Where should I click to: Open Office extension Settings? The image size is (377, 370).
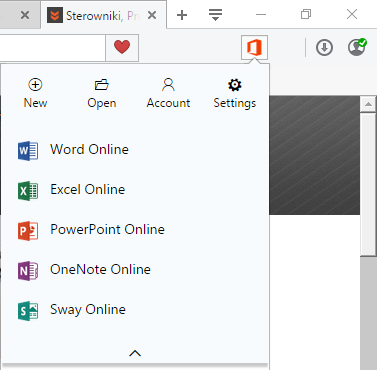tap(235, 93)
